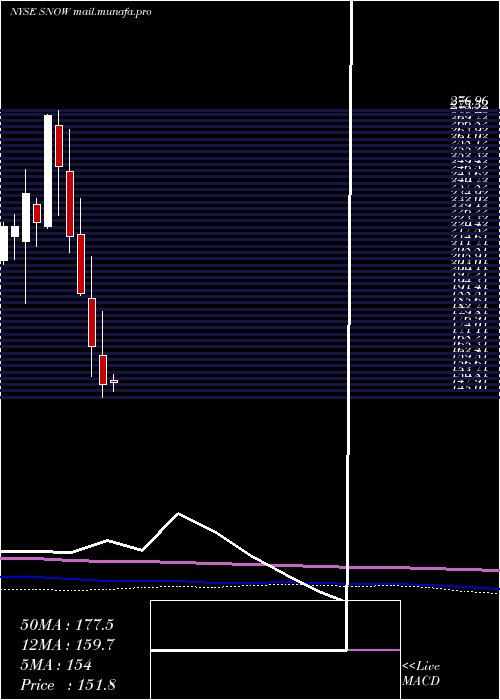Viewport: 500px width, 700px height.
Task: Click the 50MA : 177.5 value
Action: 67,625
